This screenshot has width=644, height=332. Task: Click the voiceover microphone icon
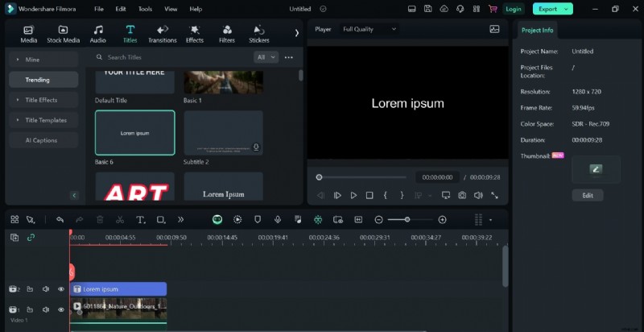(278, 220)
